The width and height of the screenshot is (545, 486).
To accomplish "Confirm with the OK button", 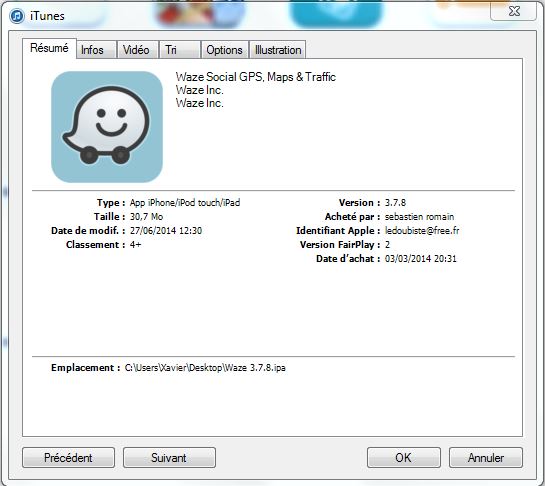I will (404, 457).
